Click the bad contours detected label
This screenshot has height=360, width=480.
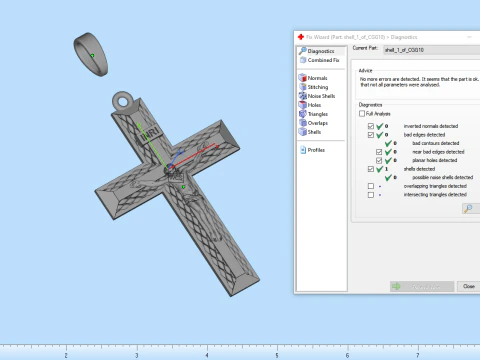pyautogui.click(x=435, y=143)
